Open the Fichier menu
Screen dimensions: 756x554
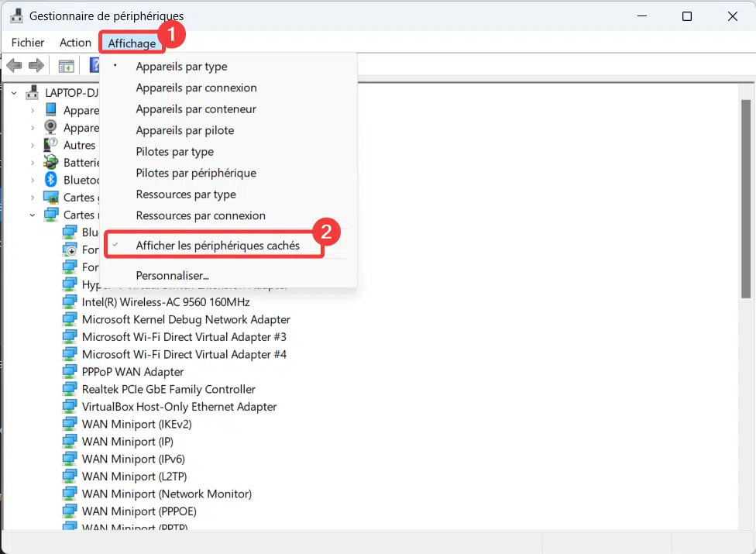(28, 43)
